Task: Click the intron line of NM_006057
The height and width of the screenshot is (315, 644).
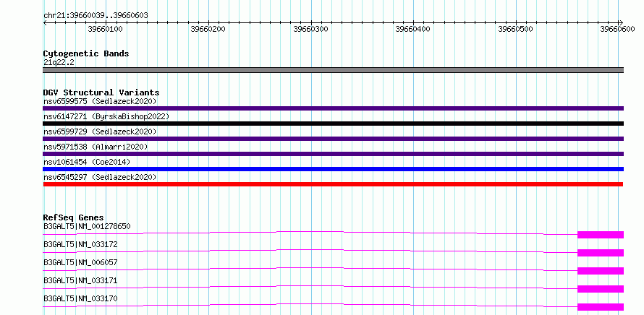Action: [310, 268]
